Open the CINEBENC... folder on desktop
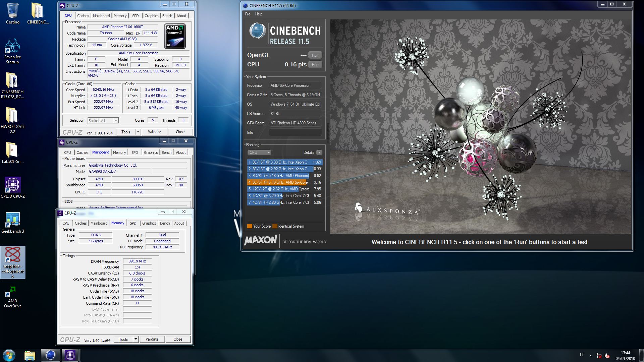The image size is (644, 362). point(38,13)
